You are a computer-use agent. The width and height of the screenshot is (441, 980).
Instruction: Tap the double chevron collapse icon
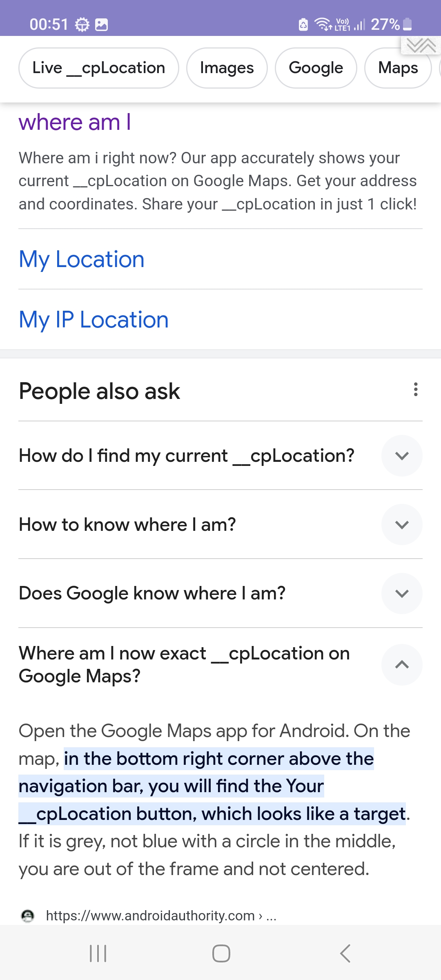coord(421,45)
